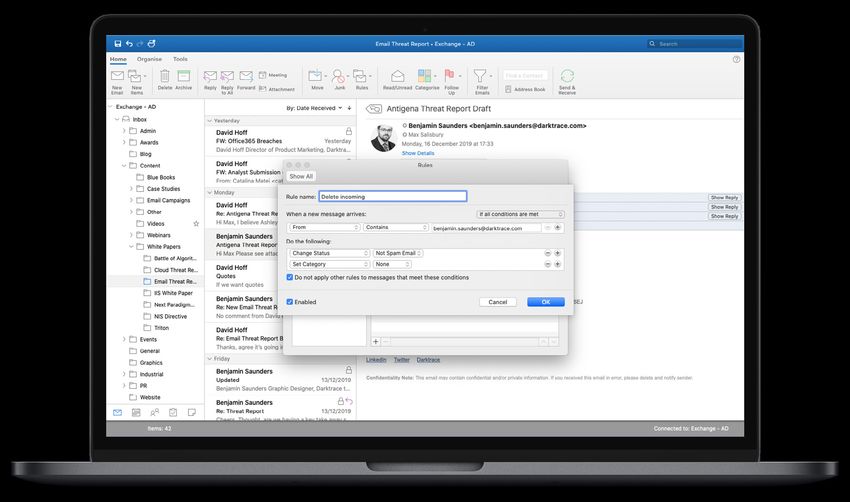850x502 pixels.
Task: Switch to the Organise ribbon tab
Action: [149, 59]
